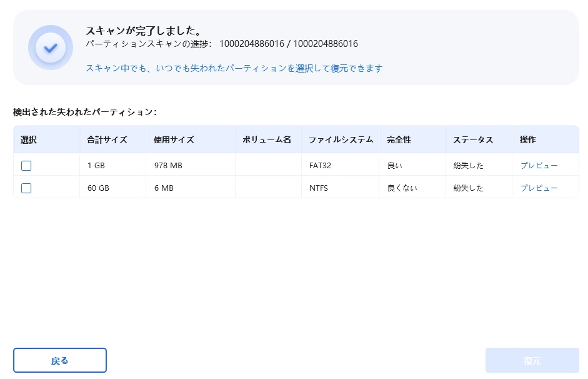Check the 60 GB NTFS partition checkbox
Viewport: 588px width, 379px height.
pyautogui.click(x=26, y=188)
